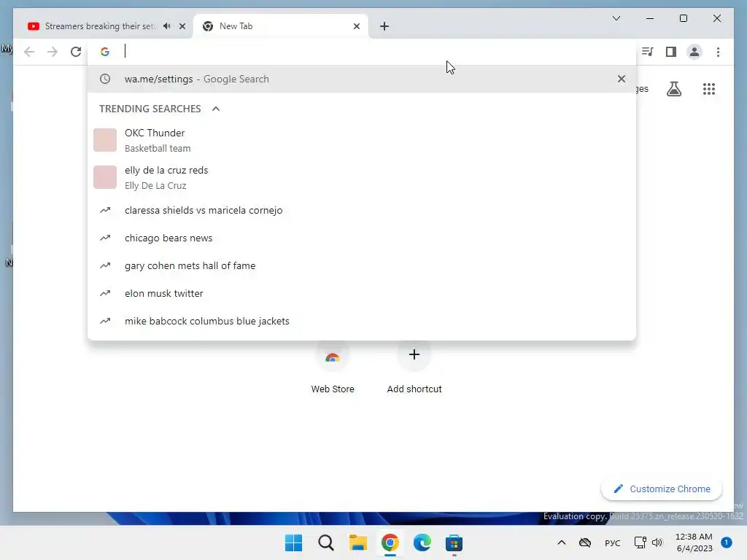This screenshot has height=560, width=747.
Task: Select the OKC Thunder trending suggestion
Action: coord(362,141)
